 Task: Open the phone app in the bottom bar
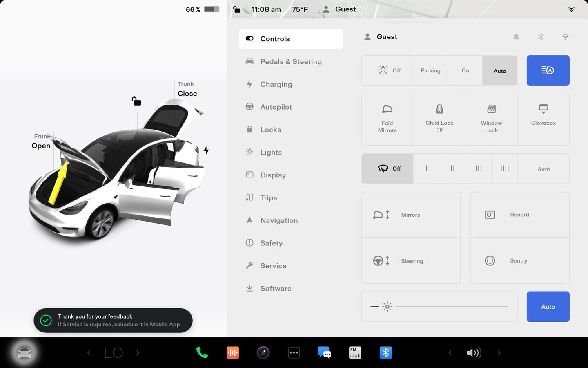pyautogui.click(x=202, y=352)
